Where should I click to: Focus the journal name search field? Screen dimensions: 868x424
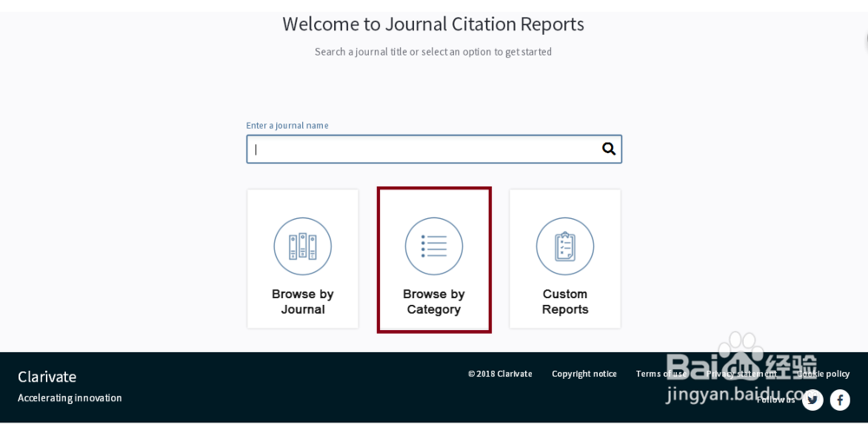pos(434,149)
